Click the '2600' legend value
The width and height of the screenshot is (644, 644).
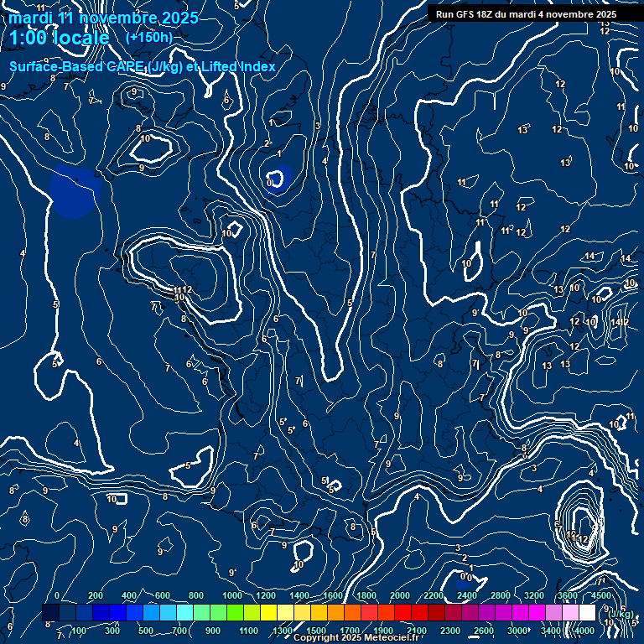tap(484, 631)
